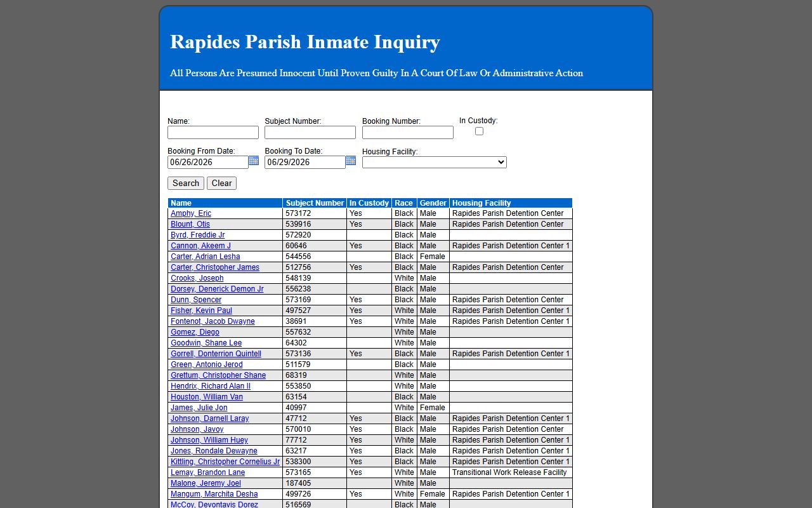The image size is (812, 508).
Task: Open the Lemay, Brandon Lane link
Action: click(x=207, y=472)
